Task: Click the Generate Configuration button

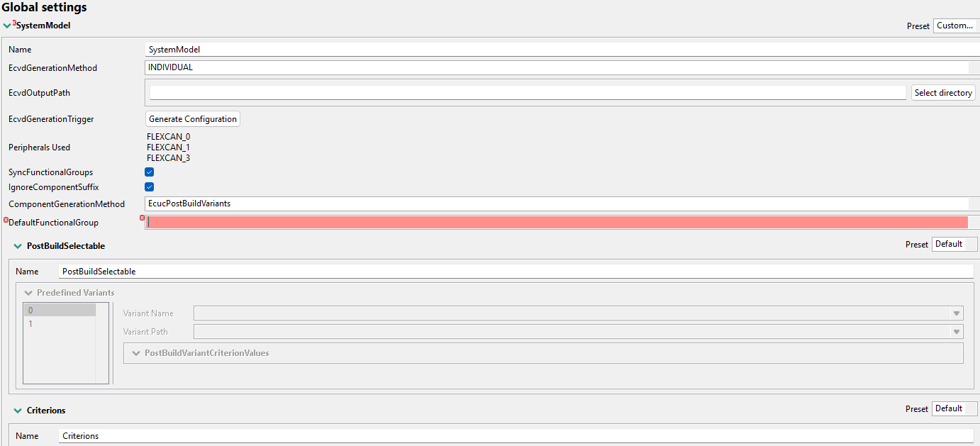Action: tap(192, 118)
